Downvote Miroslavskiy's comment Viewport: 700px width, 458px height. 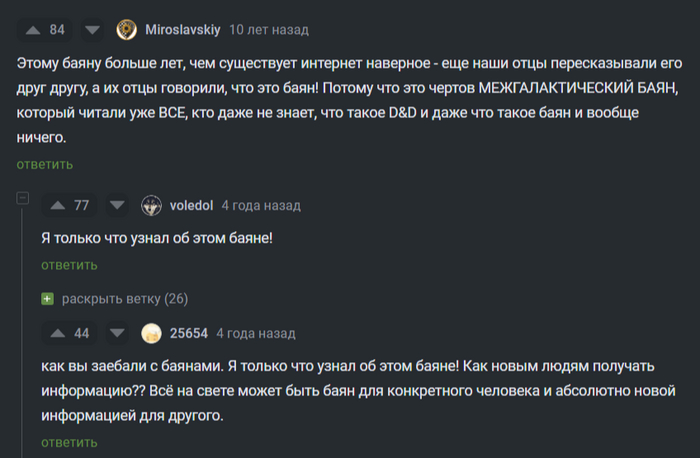point(92,29)
